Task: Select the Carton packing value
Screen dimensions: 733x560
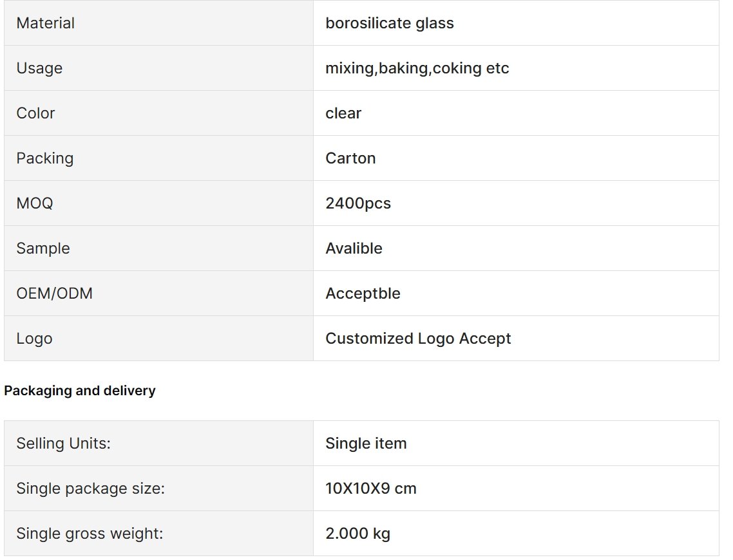Action: point(350,158)
